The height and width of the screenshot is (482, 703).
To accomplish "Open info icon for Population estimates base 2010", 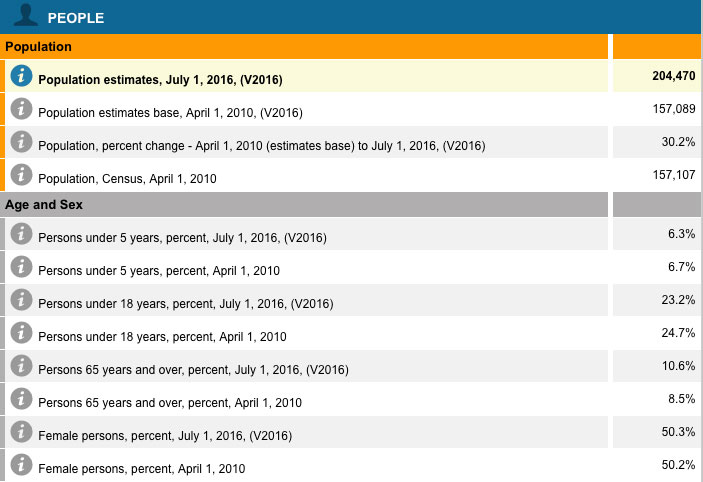I will click(x=21, y=110).
